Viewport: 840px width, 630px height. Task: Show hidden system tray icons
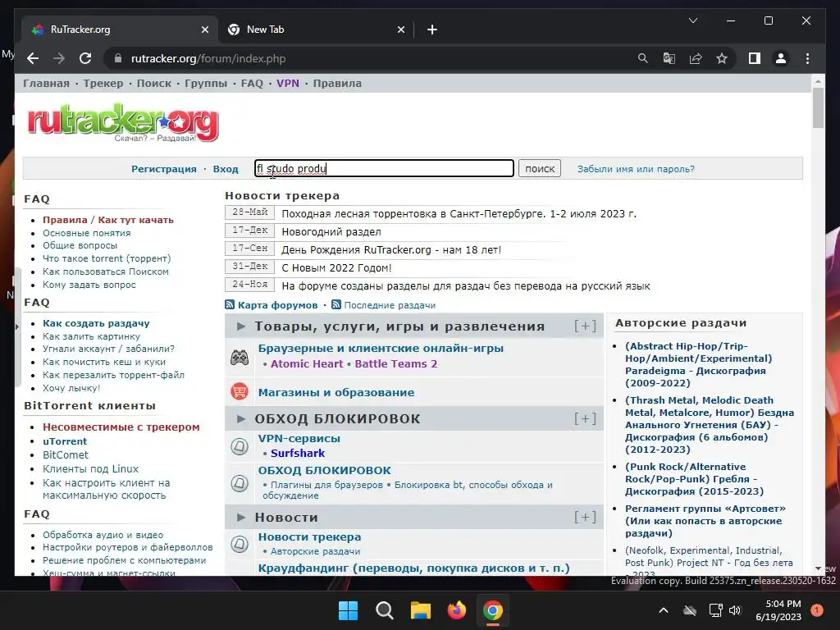pos(663,610)
